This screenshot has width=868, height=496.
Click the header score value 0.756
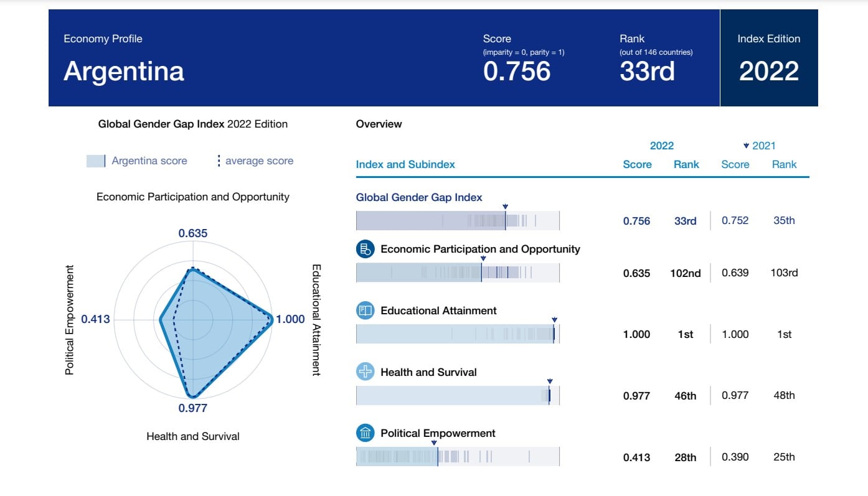517,71
